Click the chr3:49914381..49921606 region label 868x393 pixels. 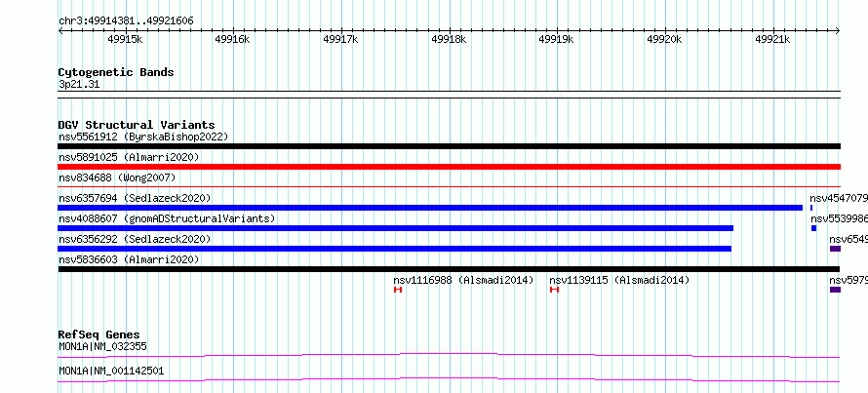click(126, 21)
